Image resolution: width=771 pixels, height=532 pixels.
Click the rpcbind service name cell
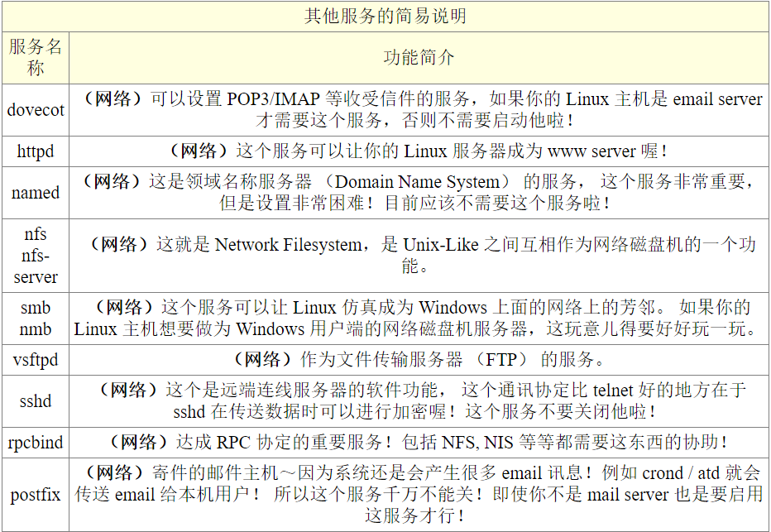(x=36, y=443)
